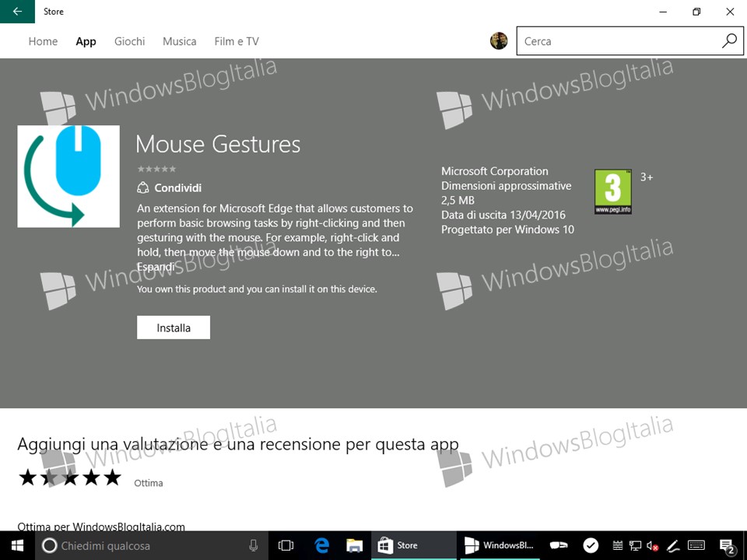Image resolution: width=747 pixels, height=560 pixels.
Task: Click the Microsoft Corporation publisher text
Action: pyautogui.click(x=495, y=171)
